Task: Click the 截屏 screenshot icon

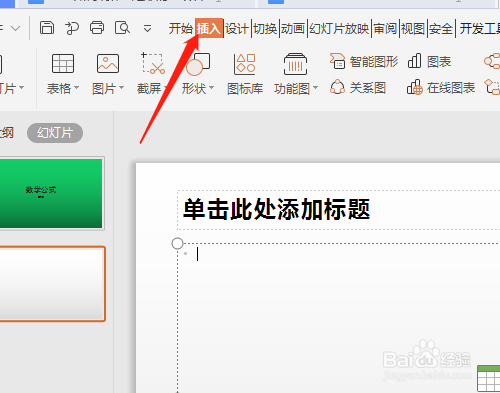Action: click(153, 63)
